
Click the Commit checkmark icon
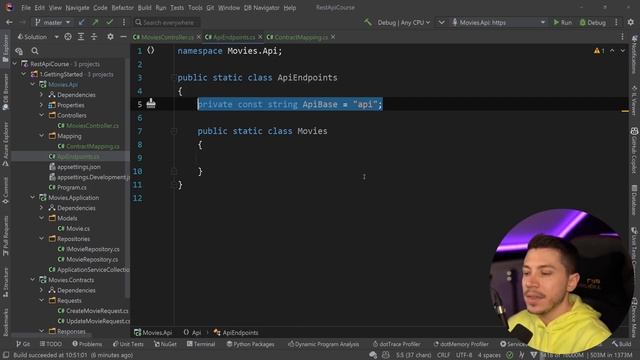109,22
